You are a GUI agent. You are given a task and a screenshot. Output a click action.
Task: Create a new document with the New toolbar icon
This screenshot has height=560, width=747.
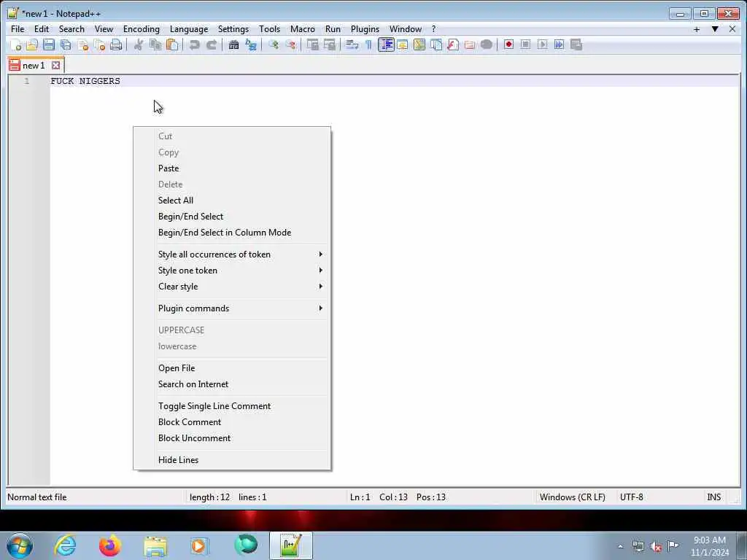[15, 44]
